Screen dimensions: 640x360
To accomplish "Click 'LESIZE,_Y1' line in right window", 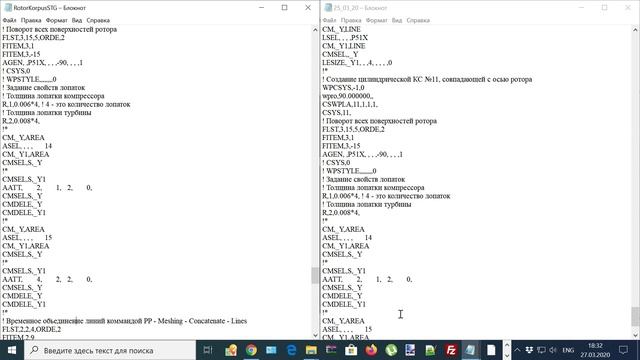I will (357, 62).
